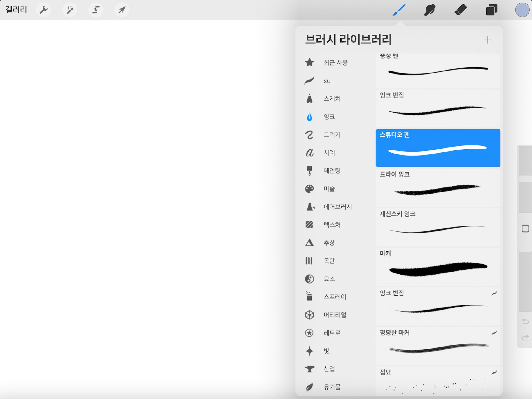Viewport: 532px width, 399px height.
Task: Redo with the sidebar arrow
Action: tap(526, 338)
